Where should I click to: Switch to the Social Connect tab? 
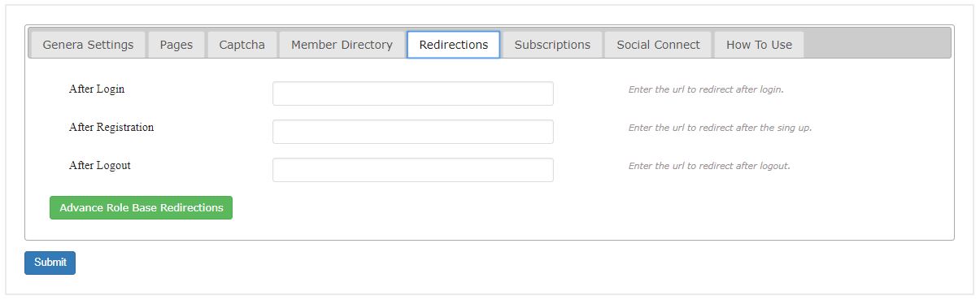658,45
